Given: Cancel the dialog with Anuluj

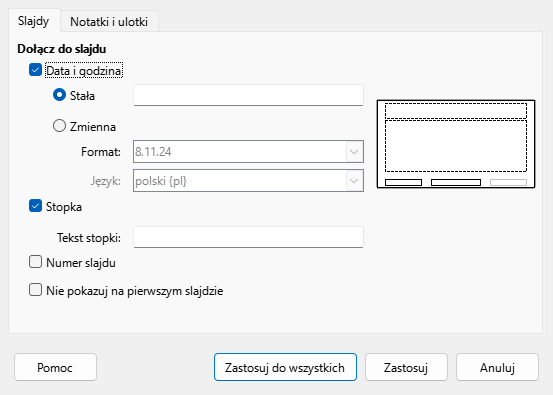Looking at the screenshot, I should pos(497,367).
